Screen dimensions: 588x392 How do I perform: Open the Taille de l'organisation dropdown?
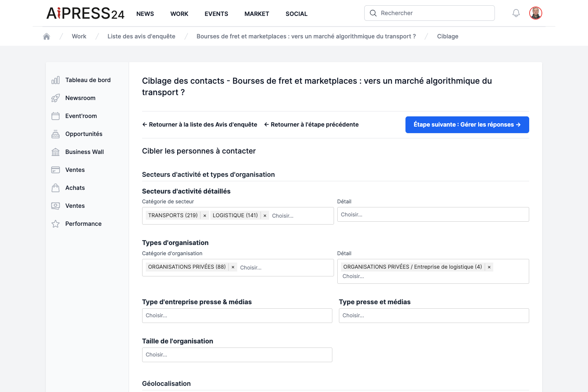tap(237, 355)
